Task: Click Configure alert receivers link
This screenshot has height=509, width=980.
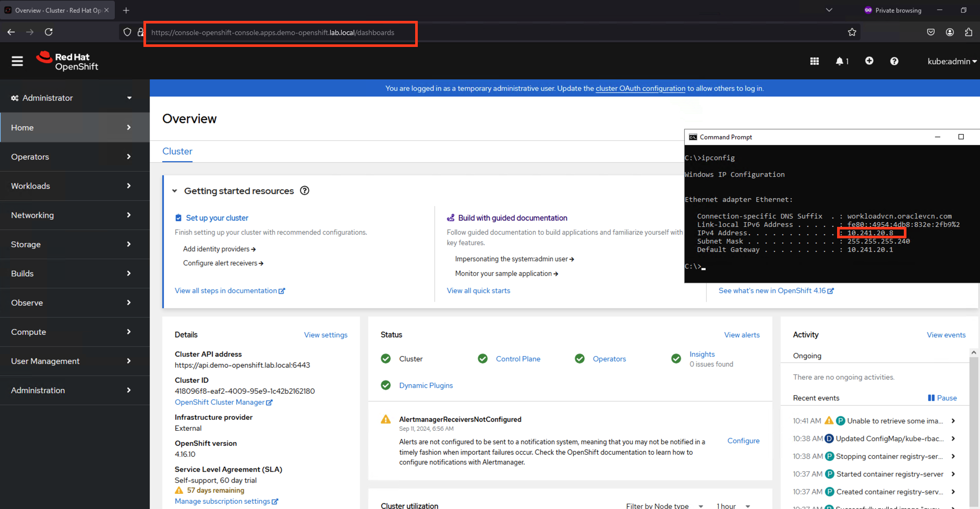Action: (x=223, y=263)
